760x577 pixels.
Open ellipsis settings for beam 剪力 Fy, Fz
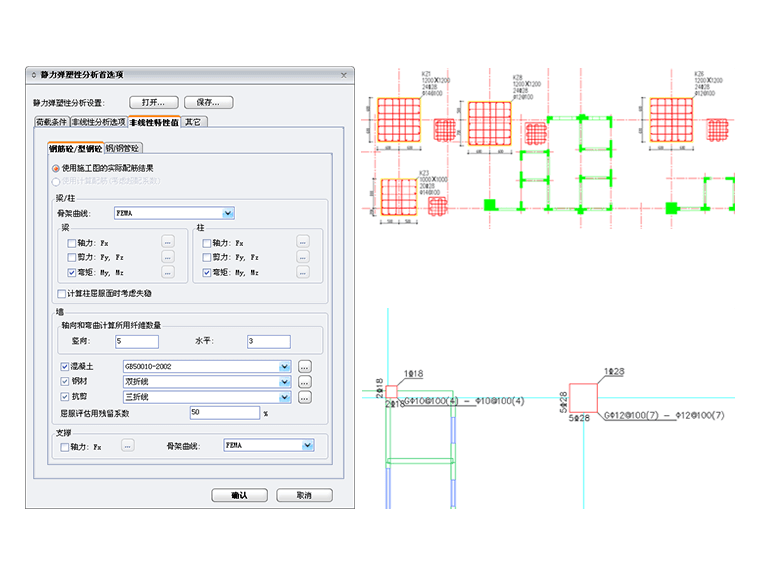(x=168, y=257)
